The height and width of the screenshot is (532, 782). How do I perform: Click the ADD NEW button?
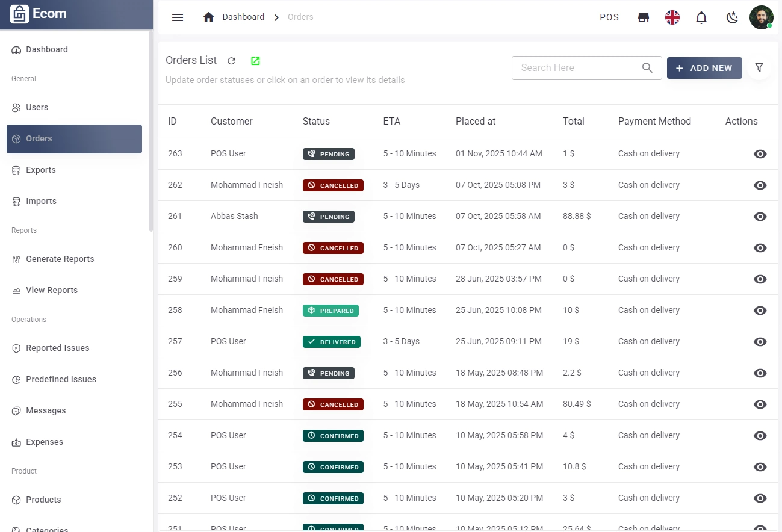[x=704, y=67]
